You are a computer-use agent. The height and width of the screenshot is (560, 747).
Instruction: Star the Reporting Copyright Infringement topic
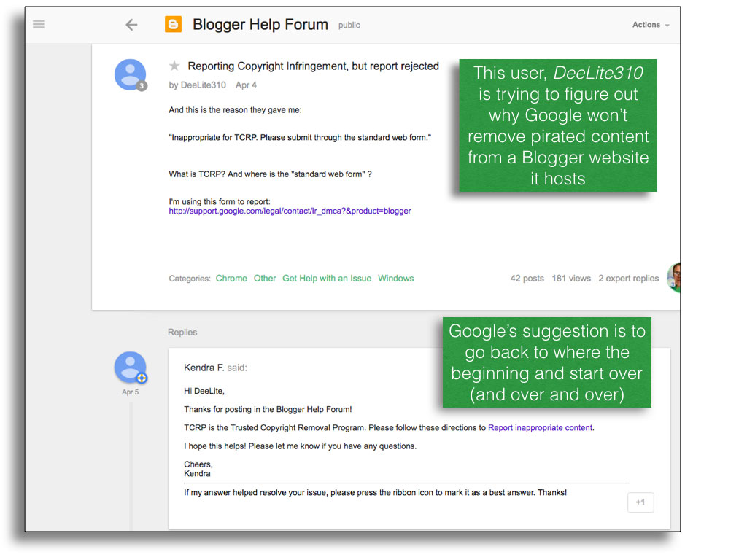[x=174, y=66]
